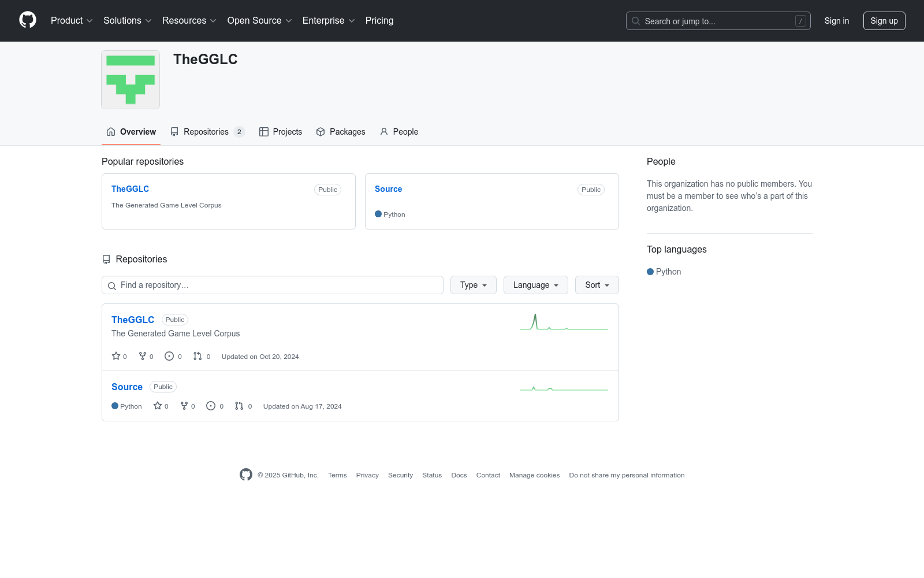924x578 pixels.
Task: Open the Type filter dropdown
Action: 474,285
